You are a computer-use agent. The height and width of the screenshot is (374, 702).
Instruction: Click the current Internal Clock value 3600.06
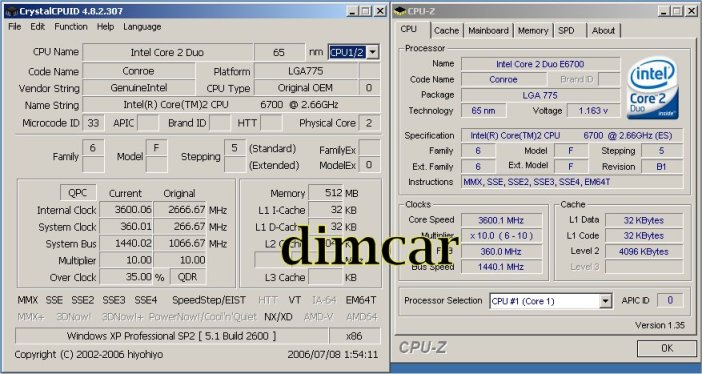coord(126,210)
